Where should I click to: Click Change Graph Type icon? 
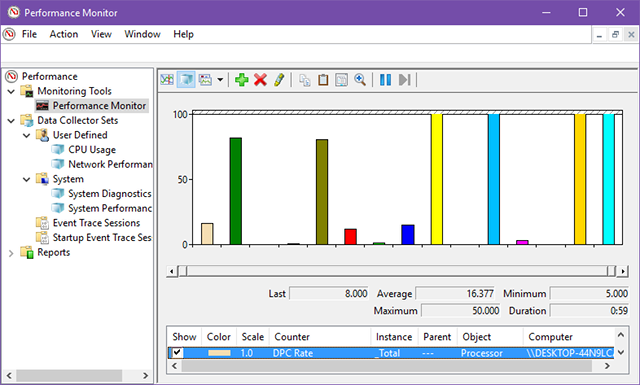click(x=205, y=80)
